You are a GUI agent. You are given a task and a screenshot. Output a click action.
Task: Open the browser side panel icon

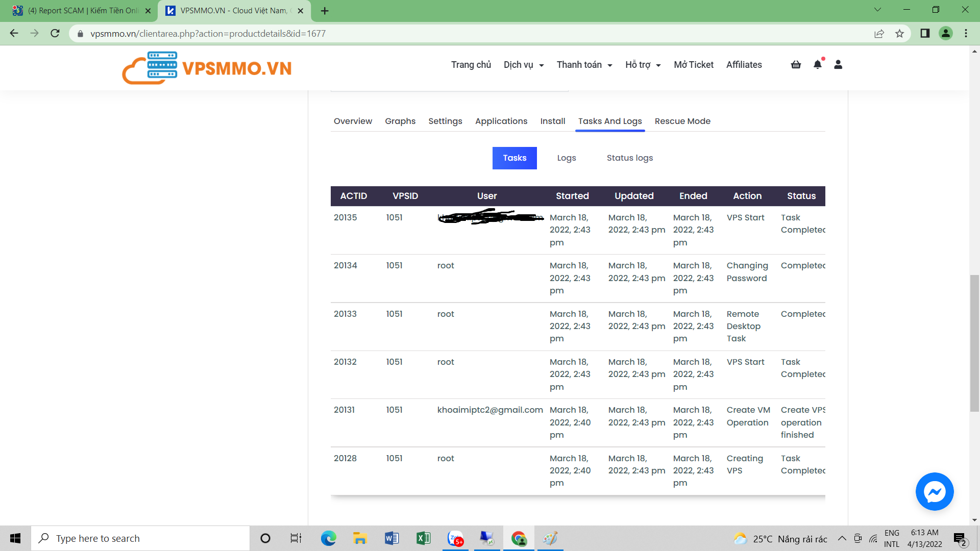[925, 34]
